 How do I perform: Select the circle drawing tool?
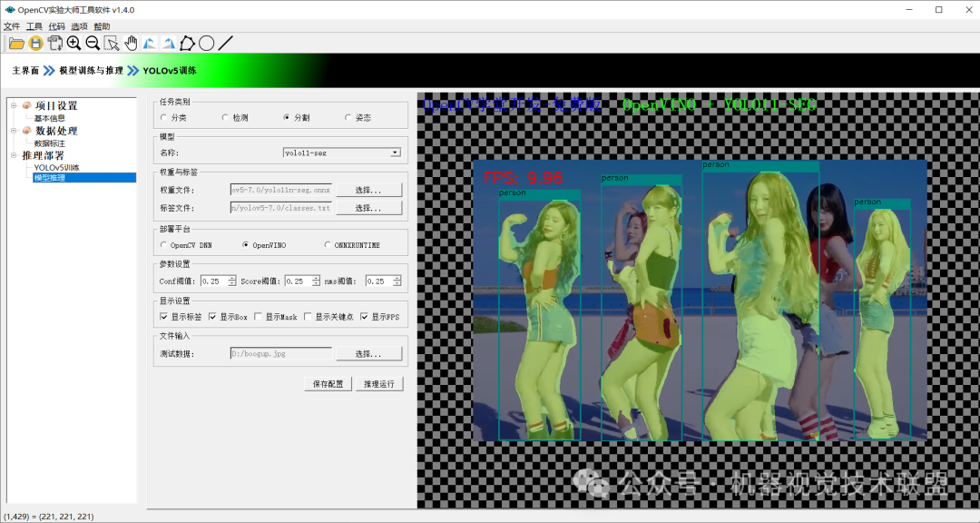point(206,44)
